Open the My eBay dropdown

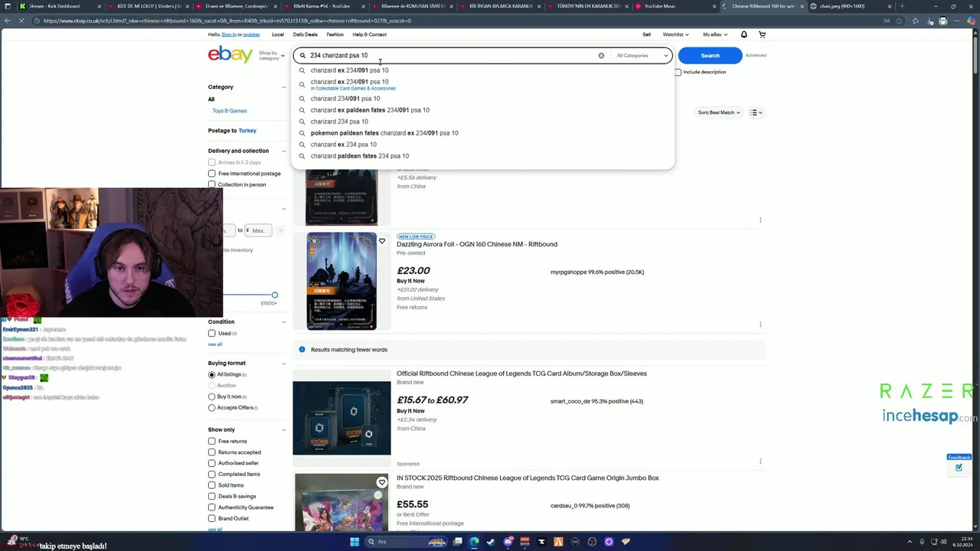click(714, 34)
